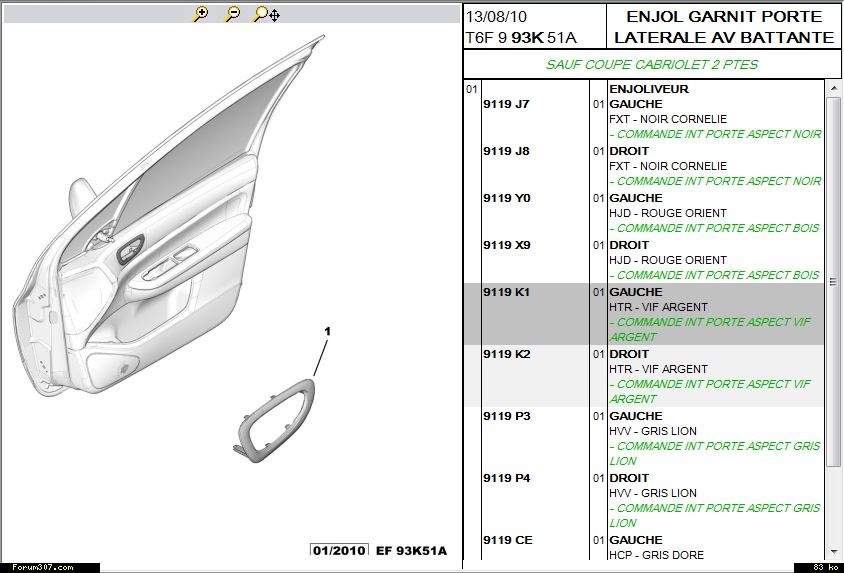Select part 9119 Y0 row

point(506,198)
